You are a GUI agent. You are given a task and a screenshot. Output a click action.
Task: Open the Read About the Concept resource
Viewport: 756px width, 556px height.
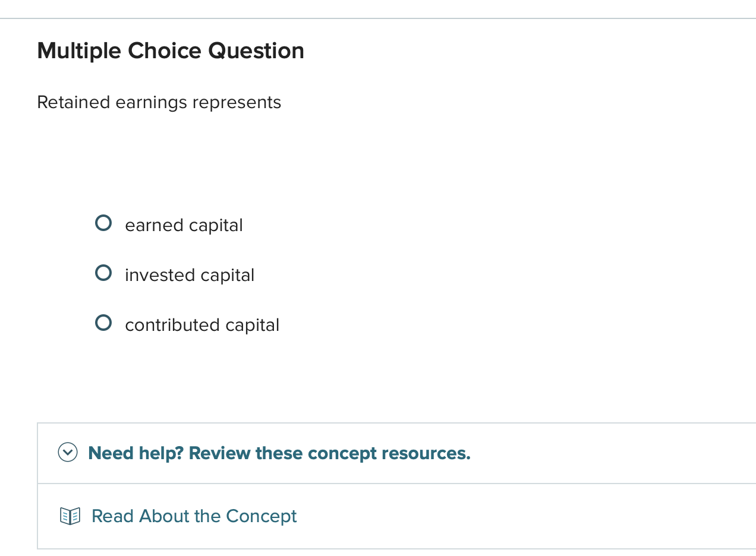(x=194, y=516)
